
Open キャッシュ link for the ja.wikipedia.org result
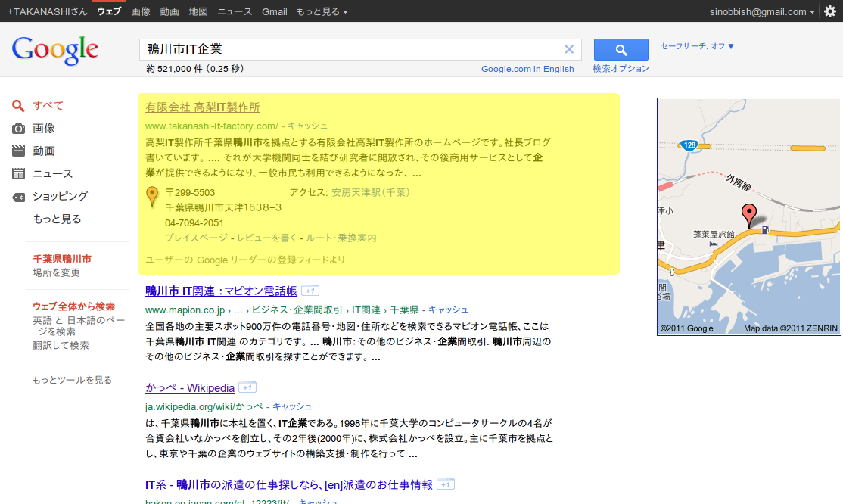pos(292,406)
